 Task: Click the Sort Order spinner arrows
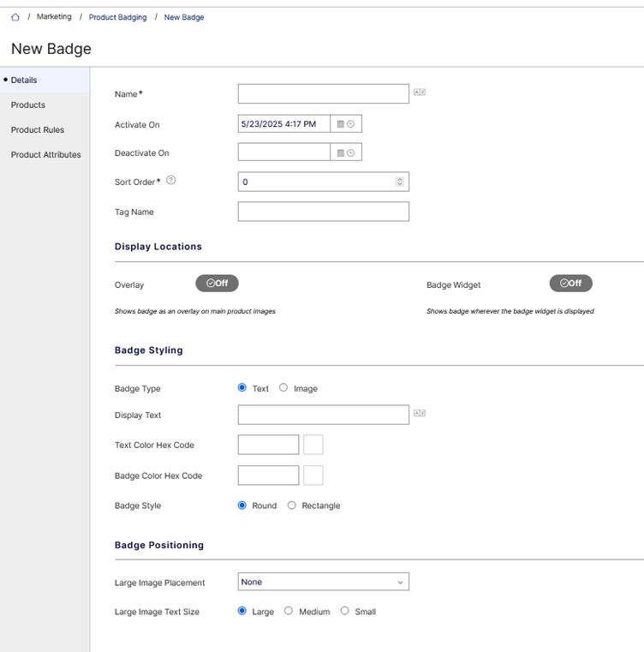click(400, 182)
